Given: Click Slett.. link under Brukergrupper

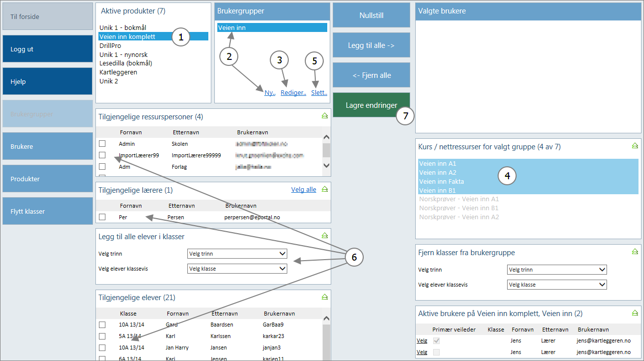Looking at the screenshot, I should (319, 93).
